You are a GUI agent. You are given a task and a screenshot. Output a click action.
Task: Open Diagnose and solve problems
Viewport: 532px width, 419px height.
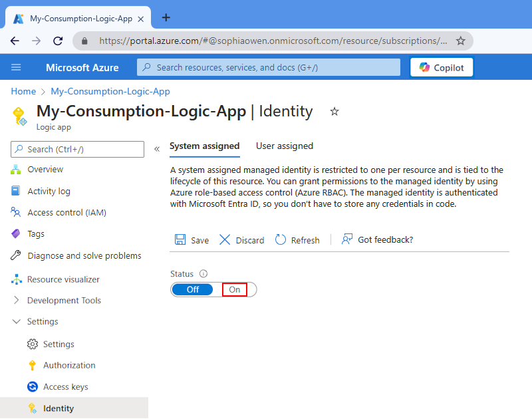tap(84, 255)
